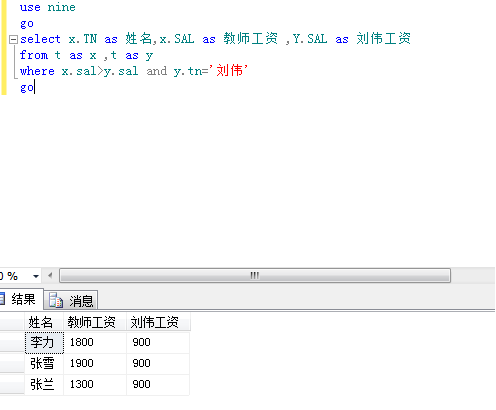This screenshot has height=410, width=496.
Task: Select the 900 cell in 张兰 row
Action: pyautogui.click(x=158, y=385)
